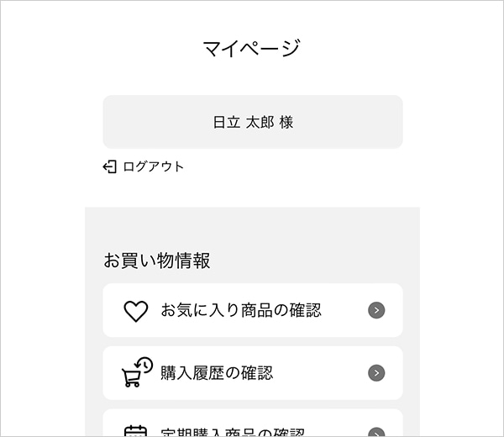The width and height of the screenshot is (504, 437).
Task: Expand the 購入履歴の確認 chevron arrow
Action: 376,373
